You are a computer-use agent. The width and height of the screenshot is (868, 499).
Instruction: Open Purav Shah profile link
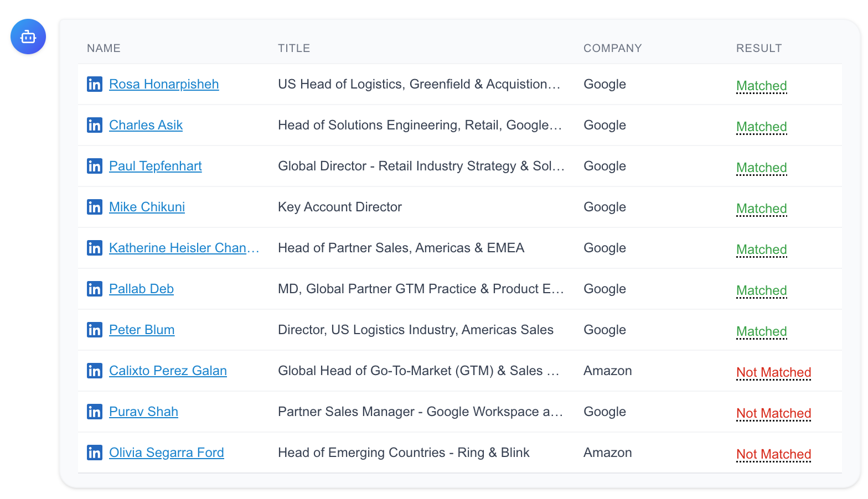[x=143, y=412]
